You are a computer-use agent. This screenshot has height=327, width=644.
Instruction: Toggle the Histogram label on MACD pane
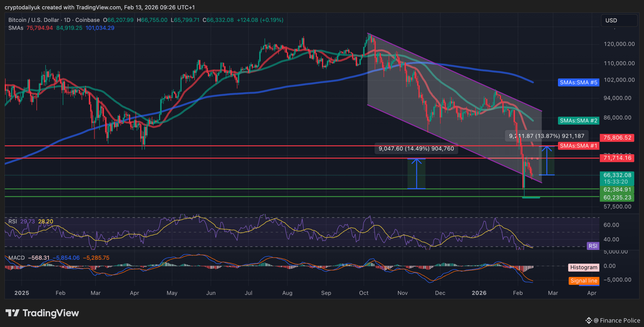pos(583,267)
